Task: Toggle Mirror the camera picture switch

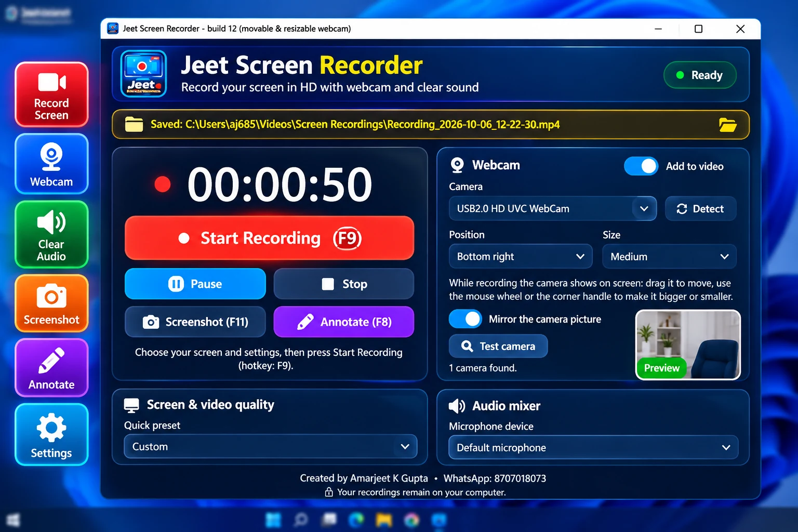Action: (466, 319)
